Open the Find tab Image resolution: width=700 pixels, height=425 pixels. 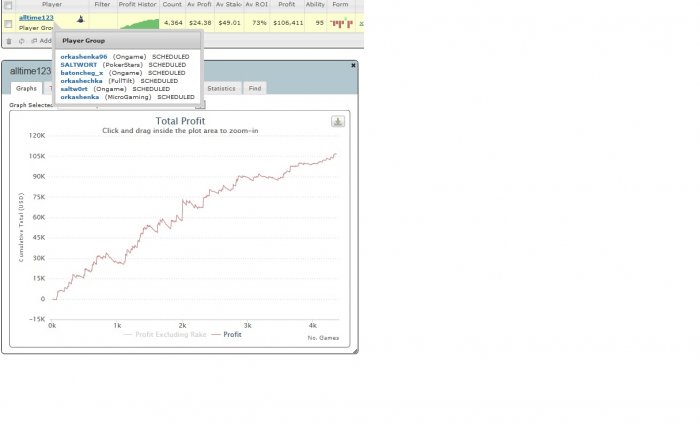[255, 88]
